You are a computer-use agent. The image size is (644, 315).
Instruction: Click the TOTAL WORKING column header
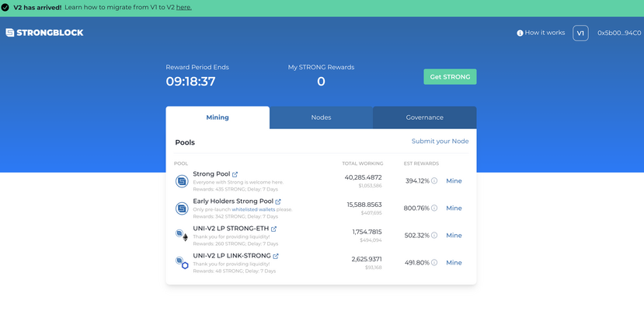click(363, 163)
